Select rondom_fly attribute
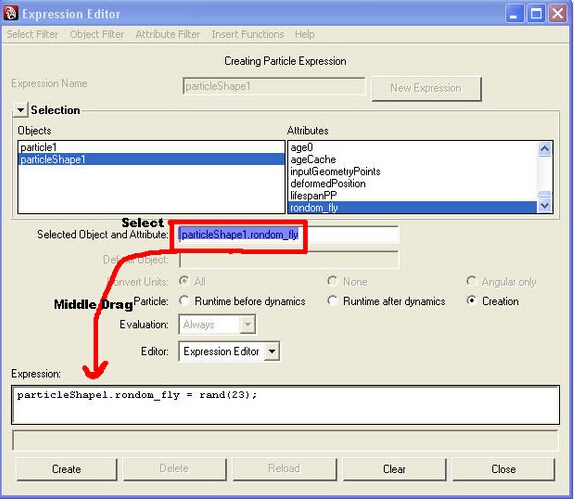574x499 pixels. [413, 208]
